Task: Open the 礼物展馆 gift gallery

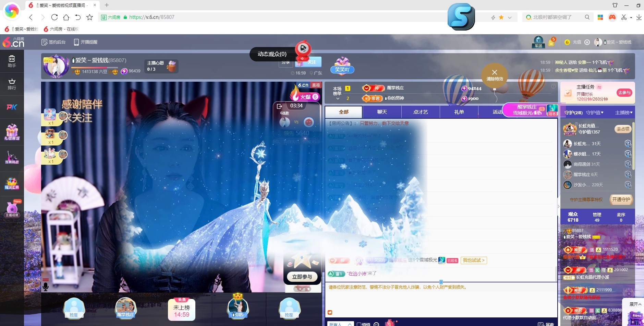Action: point(12,132)
